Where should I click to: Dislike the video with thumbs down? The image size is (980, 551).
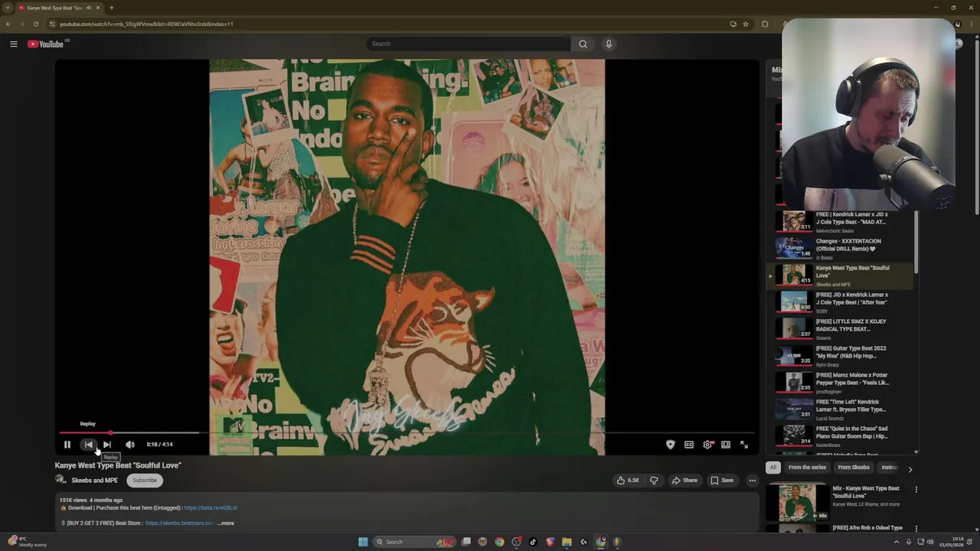(x=654, y=481)
